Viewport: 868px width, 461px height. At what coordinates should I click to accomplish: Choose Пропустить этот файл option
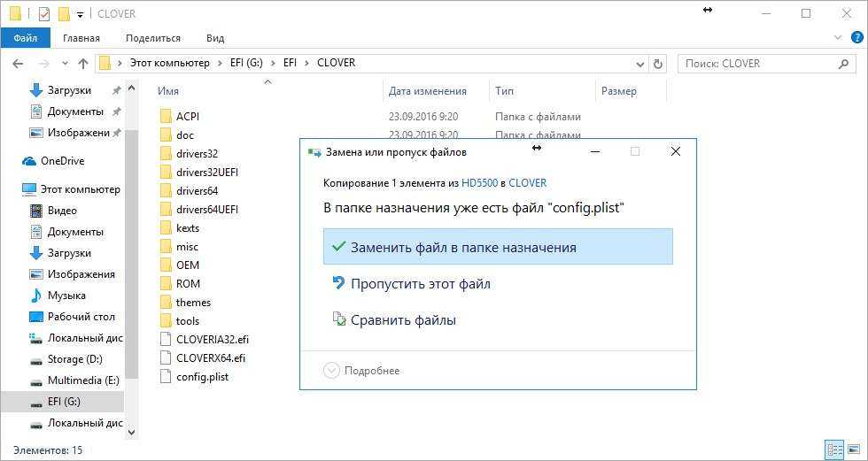pos(420,284)
